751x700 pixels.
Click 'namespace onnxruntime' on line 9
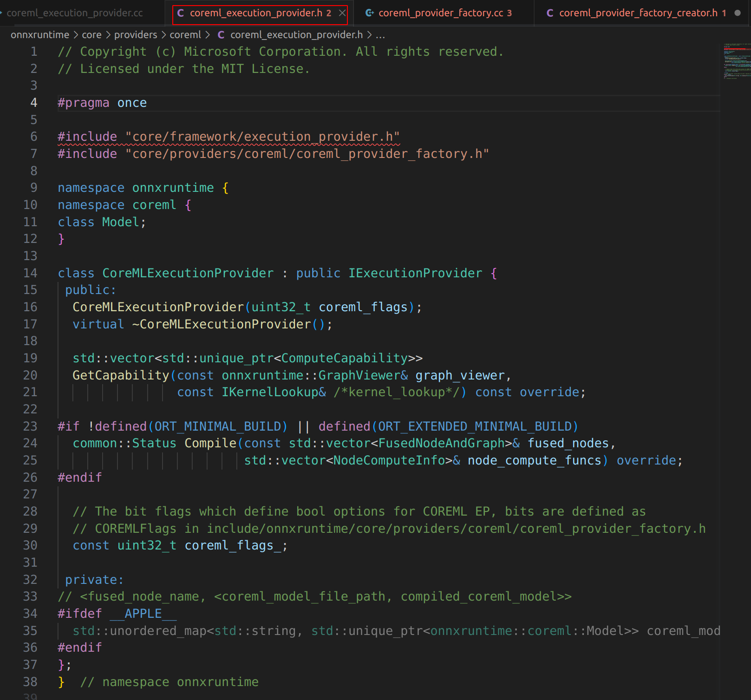(x=136, y=188)
